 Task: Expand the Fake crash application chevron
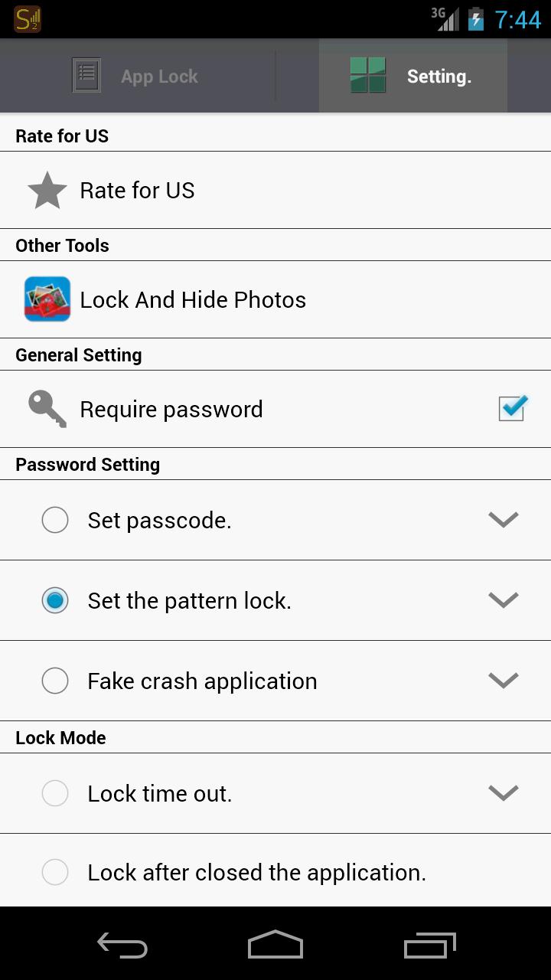click(504, 681)
